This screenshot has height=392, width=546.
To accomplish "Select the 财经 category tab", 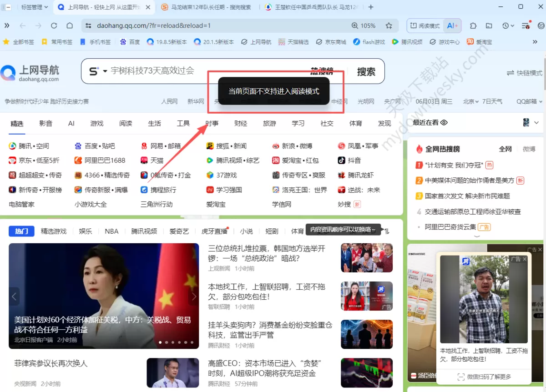I will coord(241,123).
